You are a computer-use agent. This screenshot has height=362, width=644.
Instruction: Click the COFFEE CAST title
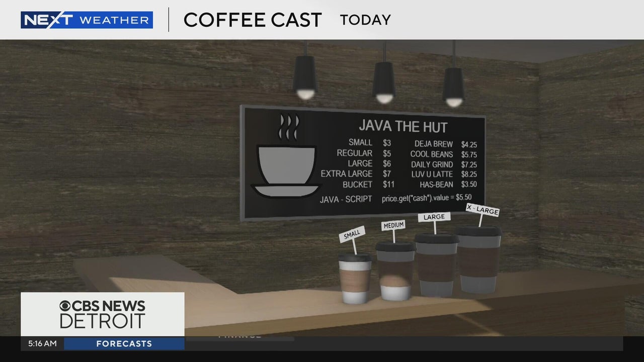(253, 20)
